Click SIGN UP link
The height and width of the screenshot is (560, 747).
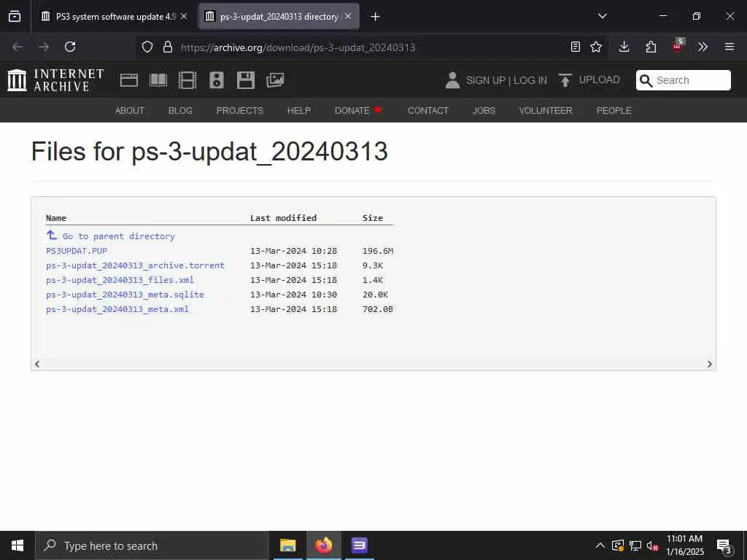pyautogui.click(x=486, y=80)
